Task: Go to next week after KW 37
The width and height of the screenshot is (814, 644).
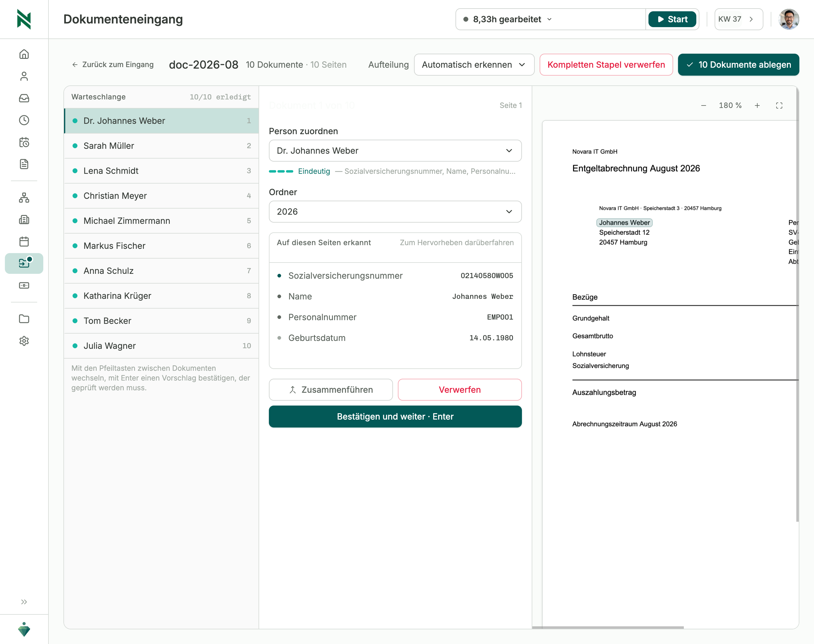Action: click(x=752, y=19)
